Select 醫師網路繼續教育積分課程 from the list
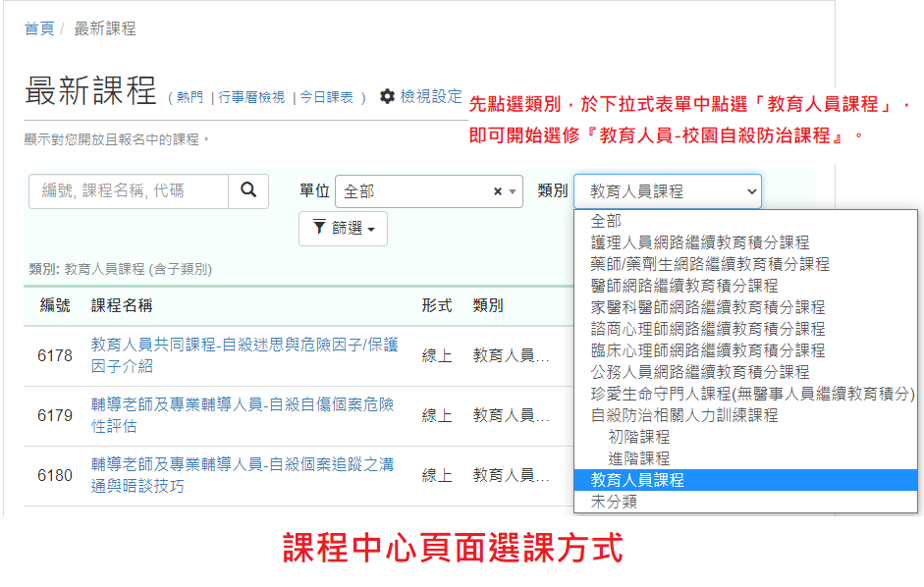 point(683,286)
